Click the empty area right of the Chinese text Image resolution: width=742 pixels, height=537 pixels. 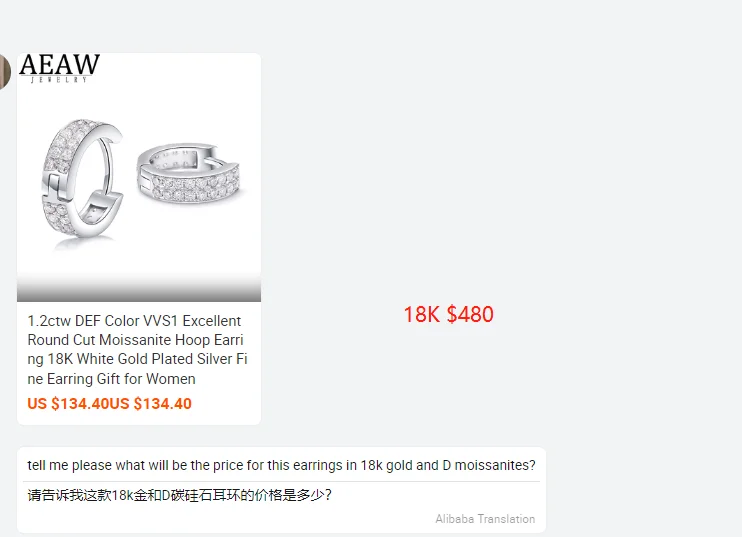(x=435, y=495)
